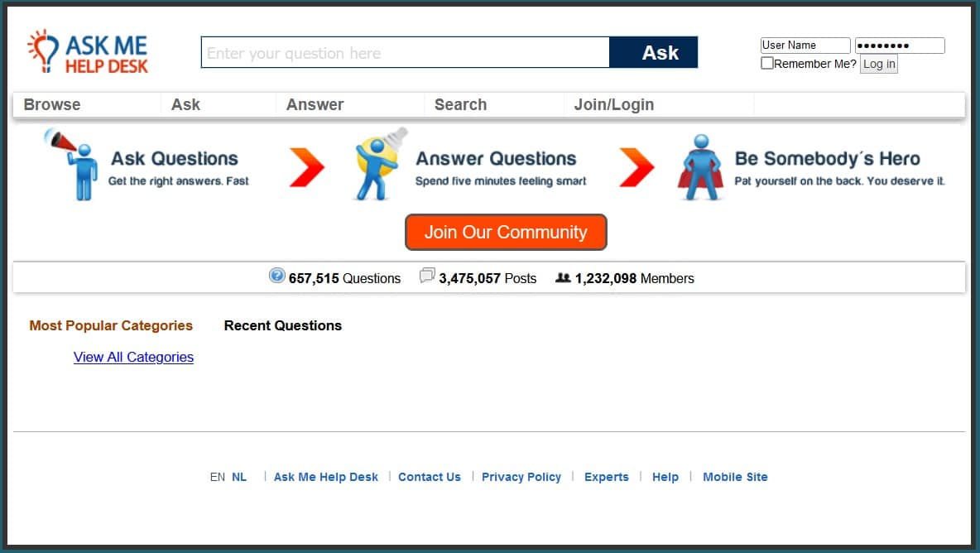Click the blue question mark Questions icon
Viewport: 980px width, 553px height.
pos(277,276)
